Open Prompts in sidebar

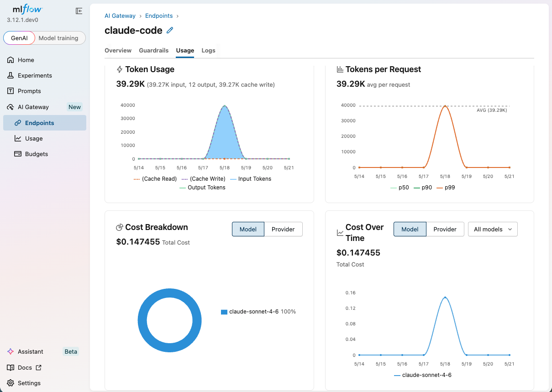[45, 91]
